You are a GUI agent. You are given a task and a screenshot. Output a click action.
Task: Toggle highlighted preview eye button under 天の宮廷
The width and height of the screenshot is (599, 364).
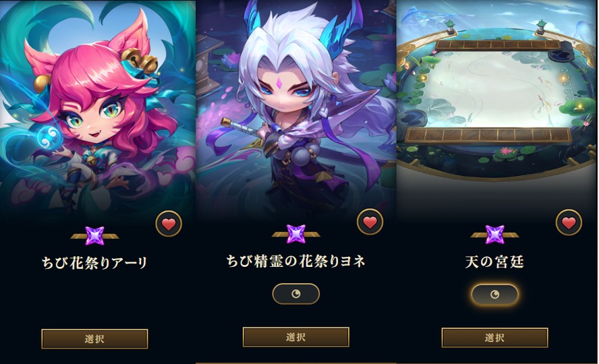(x=494, y=294)
